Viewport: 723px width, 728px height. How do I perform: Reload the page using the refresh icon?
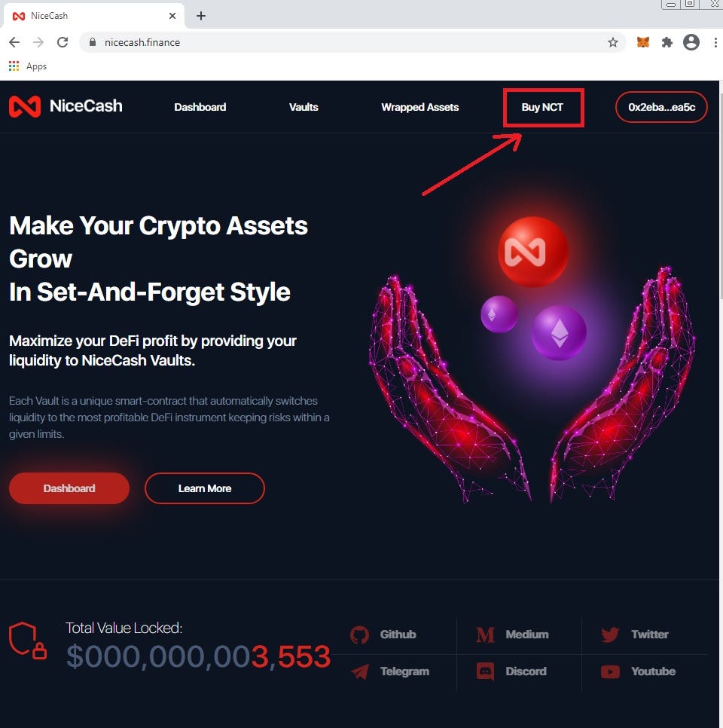(63, 42)
